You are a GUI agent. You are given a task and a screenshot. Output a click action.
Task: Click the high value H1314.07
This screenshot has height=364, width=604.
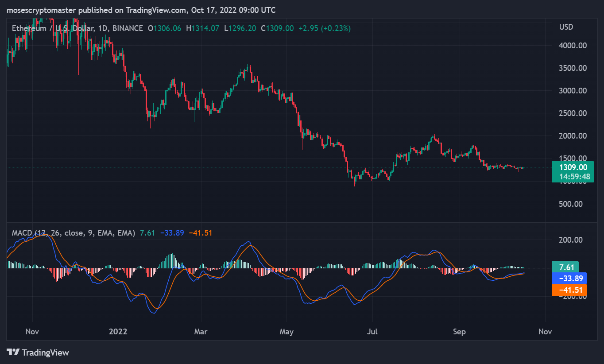click(x=202, y=28)
